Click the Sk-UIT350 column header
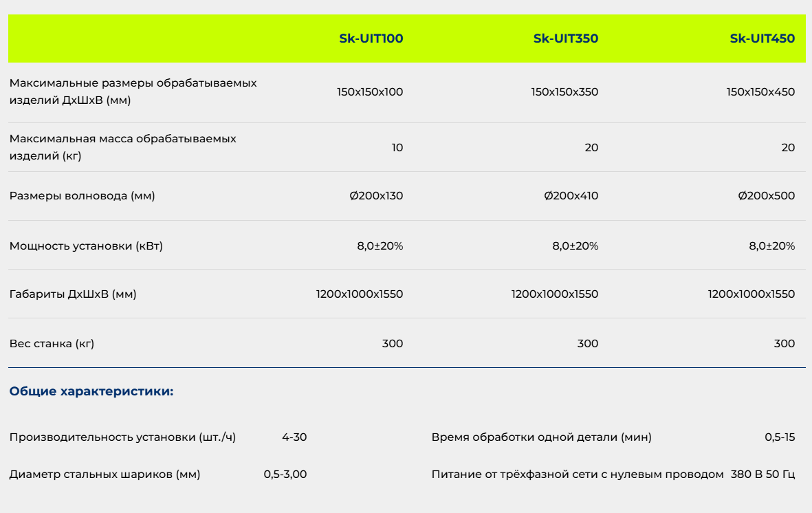The width and height of the screenshot is (812, 513). pyautogui.click(x=565, y=39)
